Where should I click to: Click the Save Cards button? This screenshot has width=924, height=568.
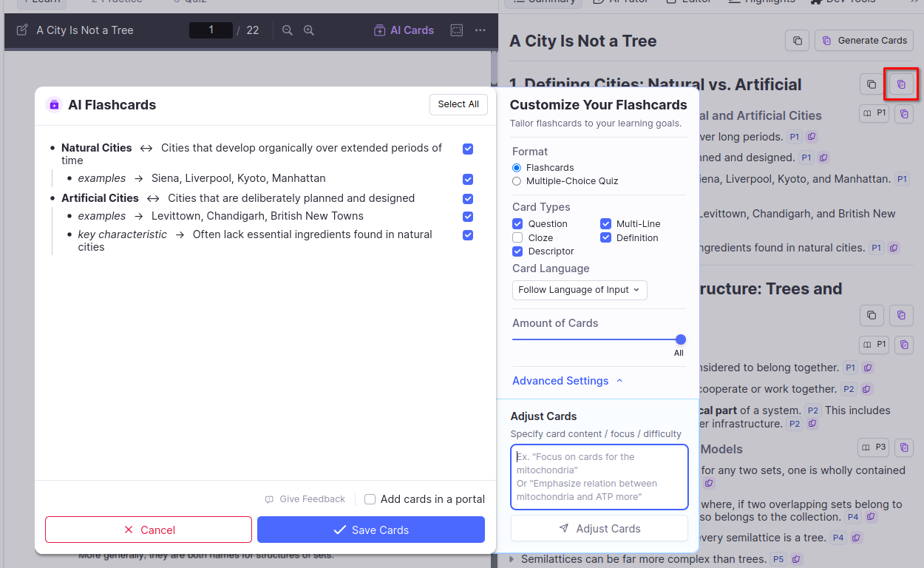371,530
